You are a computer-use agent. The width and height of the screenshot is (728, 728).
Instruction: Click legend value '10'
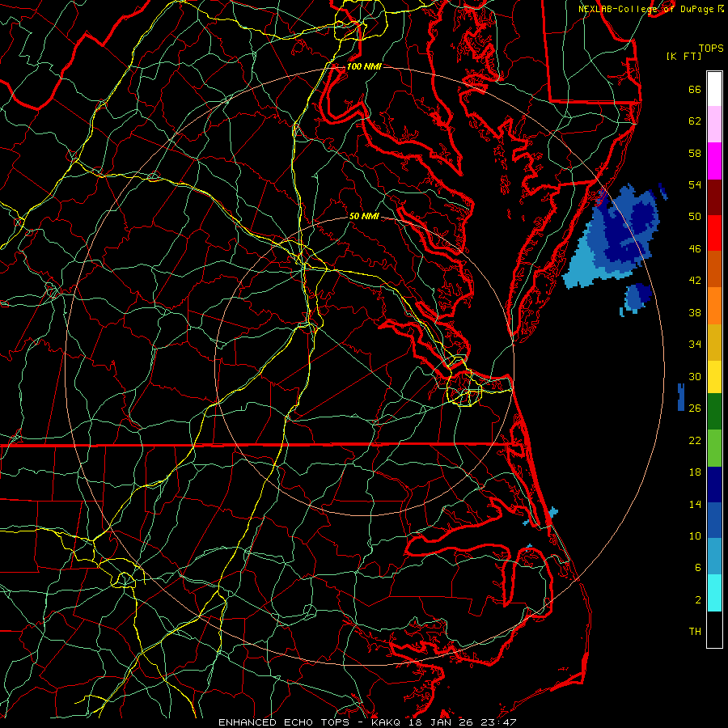click(x=695, y=535)
